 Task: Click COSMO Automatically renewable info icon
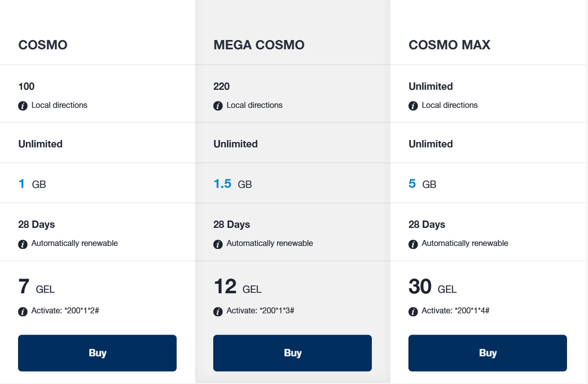click(23, 244)
